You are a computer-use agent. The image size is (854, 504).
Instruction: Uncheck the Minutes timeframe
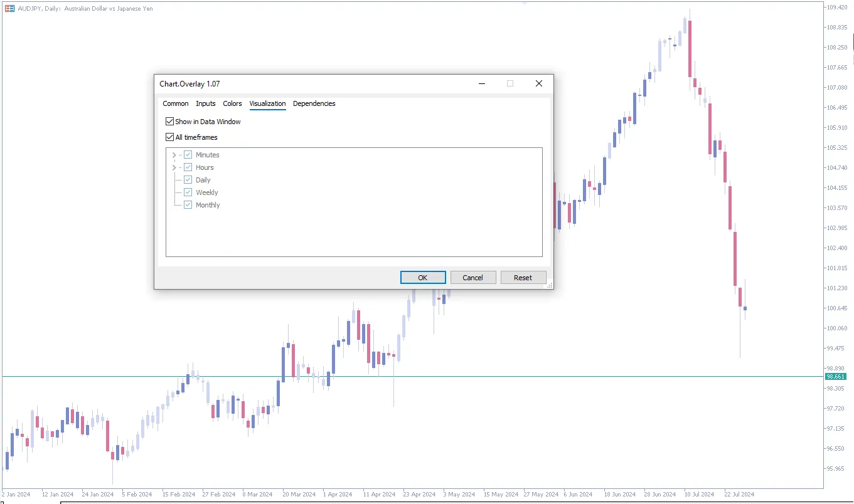pyautogui.click(x=188, y=154)
